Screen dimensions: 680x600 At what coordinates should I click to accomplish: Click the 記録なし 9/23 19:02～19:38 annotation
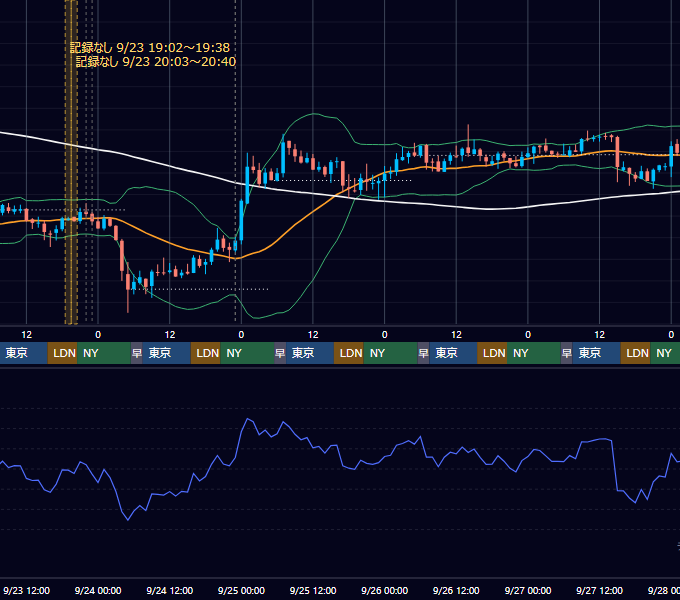click(150, 47)
